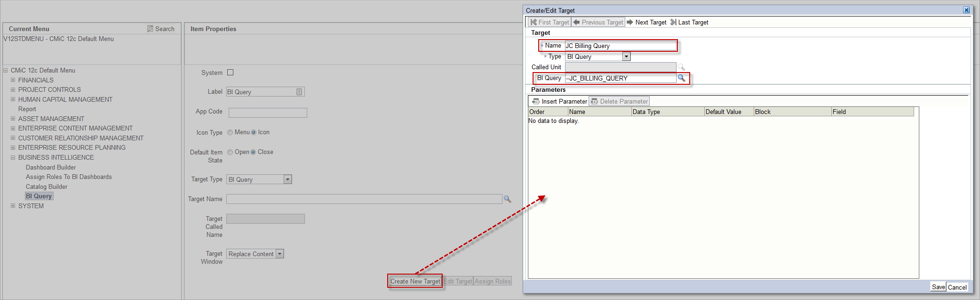The width and height of the screenshot is (980, 300).
Task: Click the Label field translation icon
Action: [299, 92]
